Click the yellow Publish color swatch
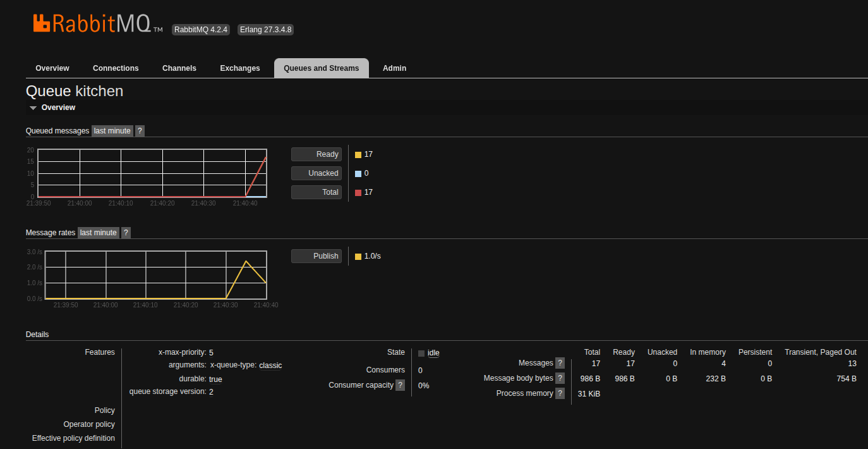This screenshot has width=868, height=449. point(358,256)
